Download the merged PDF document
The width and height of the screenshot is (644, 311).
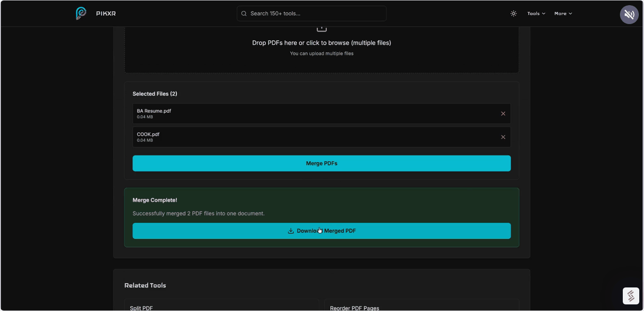tap(322, 231)
